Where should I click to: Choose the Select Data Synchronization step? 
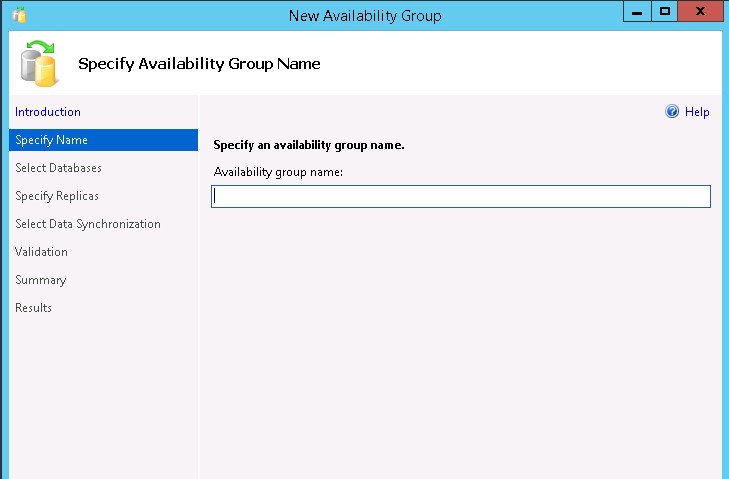click(x=88, y=224)
